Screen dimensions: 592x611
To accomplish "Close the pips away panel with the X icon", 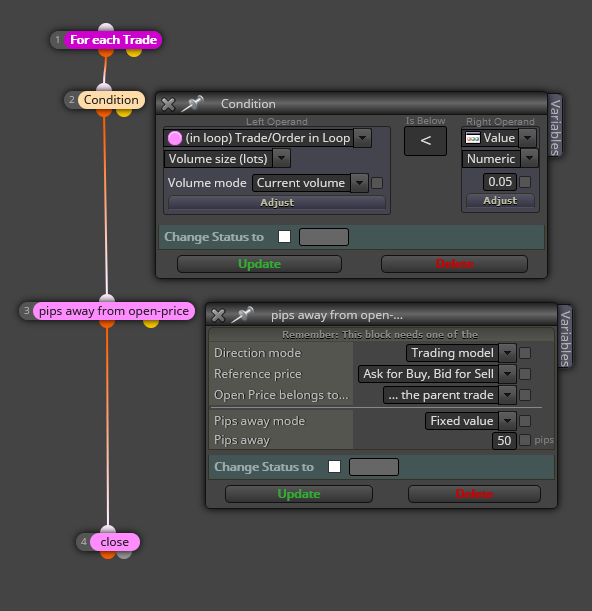I will 218,315.
